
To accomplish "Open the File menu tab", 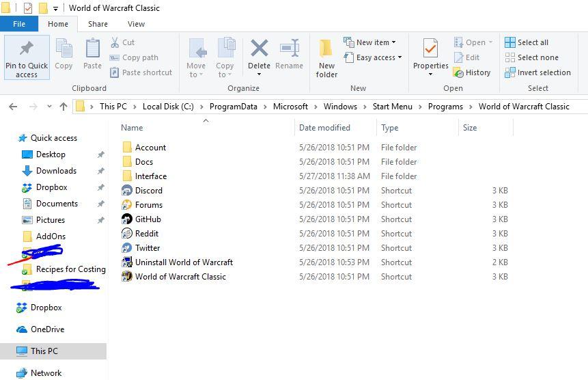I will click(x=19, y=24).
